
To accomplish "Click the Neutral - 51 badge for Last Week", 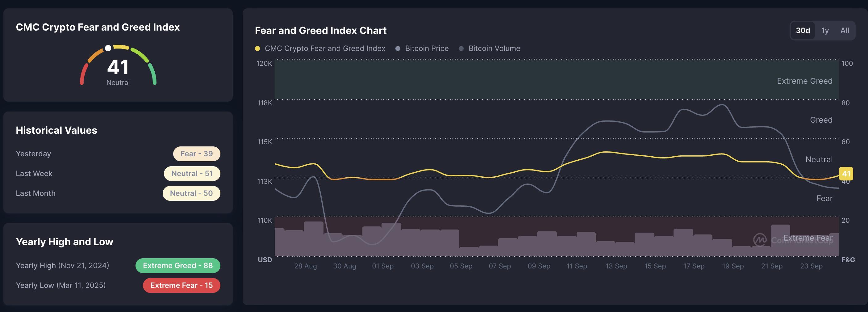I will click(x=192, y=173).
